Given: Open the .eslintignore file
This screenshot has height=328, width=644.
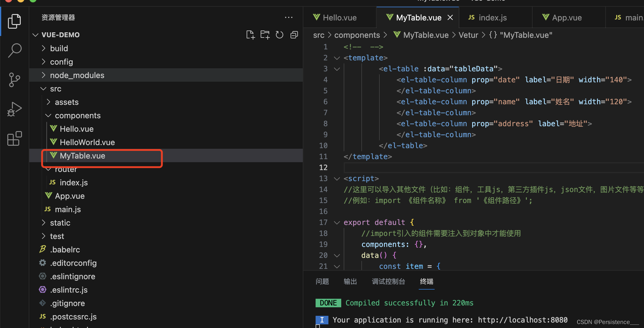Looking at the screenshot, I should [x=166, y=276].
